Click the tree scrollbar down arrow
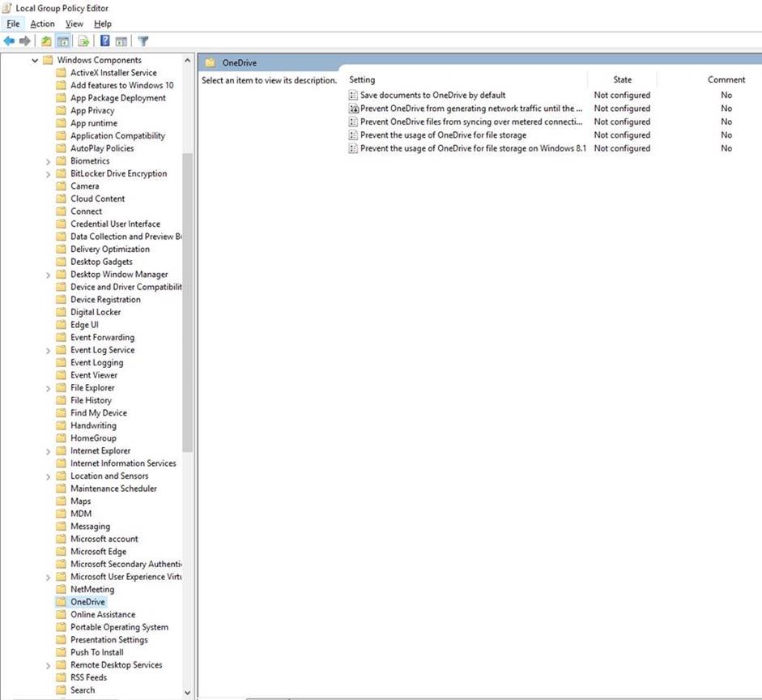 click(188, 692)
